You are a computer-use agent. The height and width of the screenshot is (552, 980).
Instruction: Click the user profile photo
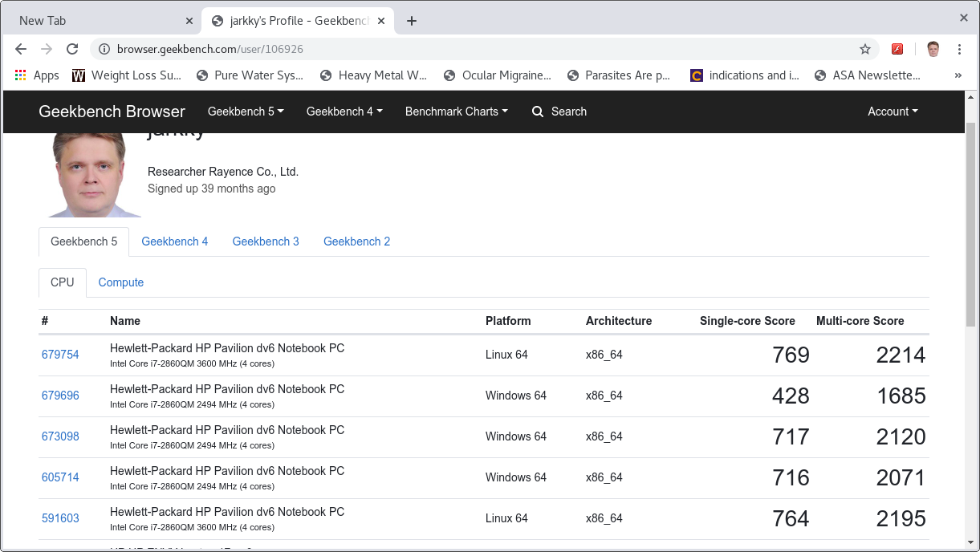pyautogui.click(x=90, y=174)
